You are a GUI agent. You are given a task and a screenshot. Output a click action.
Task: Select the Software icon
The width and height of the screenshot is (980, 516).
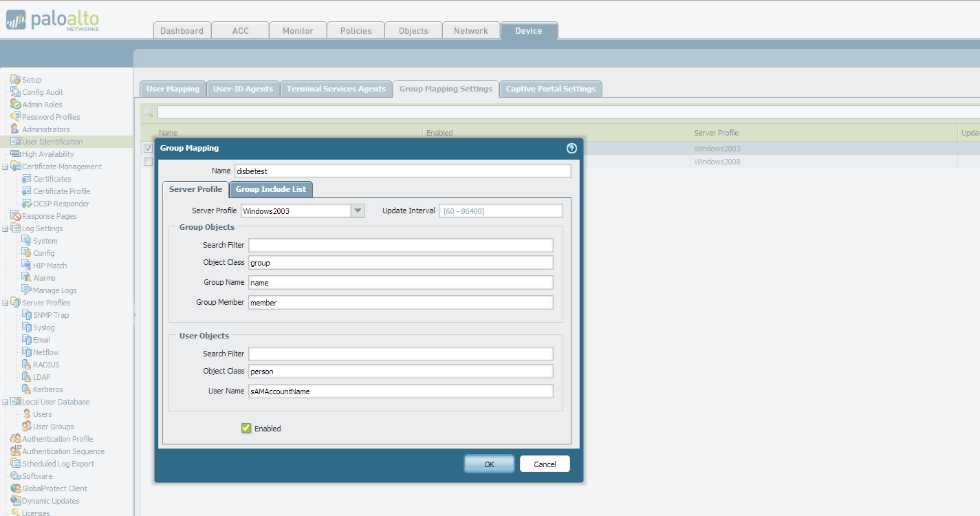[16, 476]
